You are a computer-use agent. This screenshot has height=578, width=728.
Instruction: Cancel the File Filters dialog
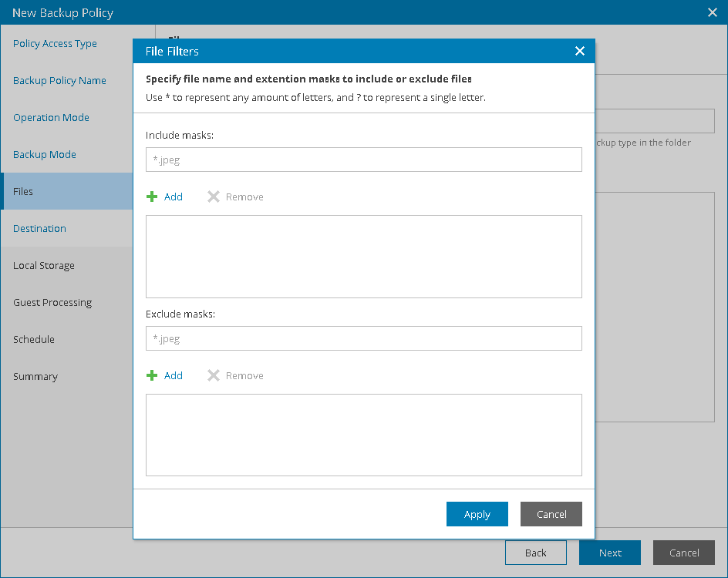coord(551,514)
